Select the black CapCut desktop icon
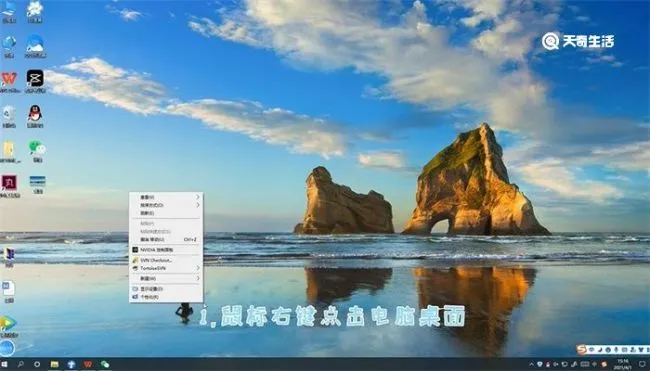The height and width of the screenshot is (371, 650). click(x=35, y=81)
